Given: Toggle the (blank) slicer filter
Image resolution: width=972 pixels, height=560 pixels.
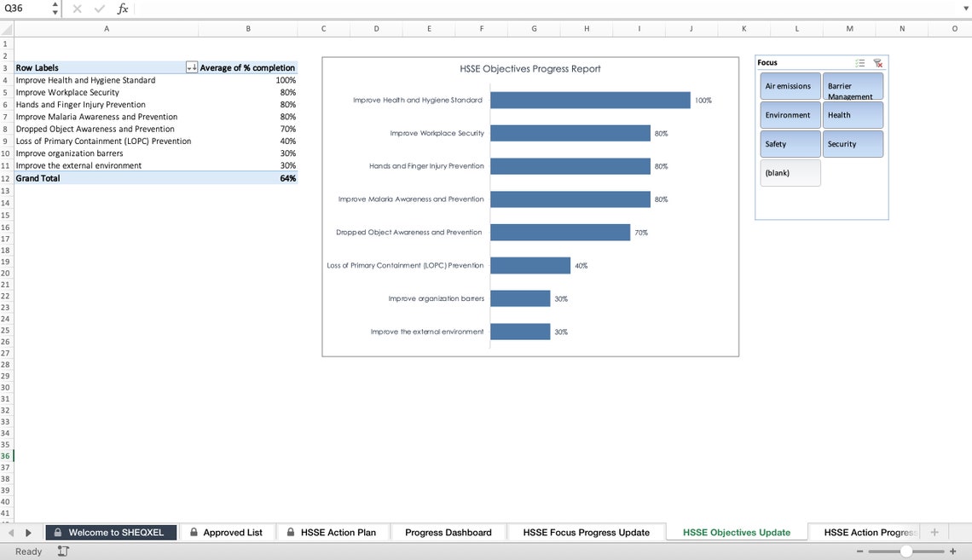Looking at the screenshot, I should click(790, 172).
